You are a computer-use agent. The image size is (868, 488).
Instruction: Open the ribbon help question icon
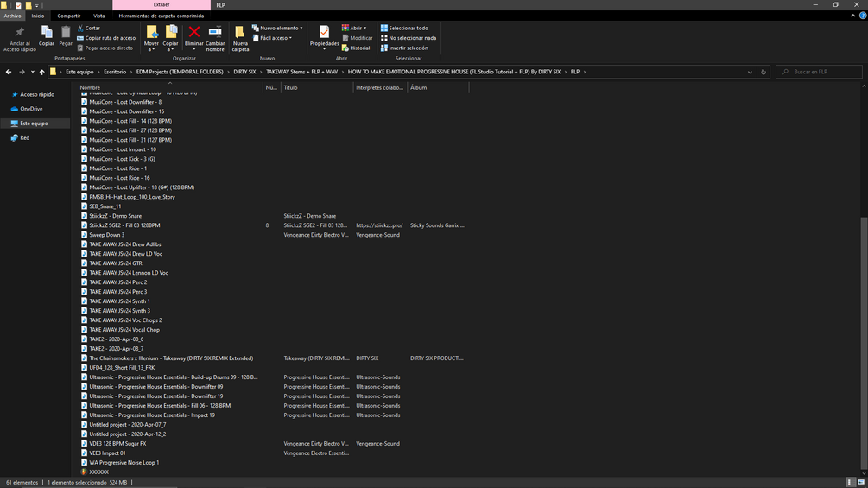coord(863,16)
